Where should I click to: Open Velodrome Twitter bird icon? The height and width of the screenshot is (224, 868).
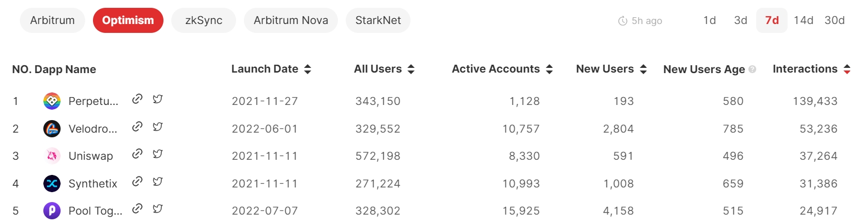[158, 126]
